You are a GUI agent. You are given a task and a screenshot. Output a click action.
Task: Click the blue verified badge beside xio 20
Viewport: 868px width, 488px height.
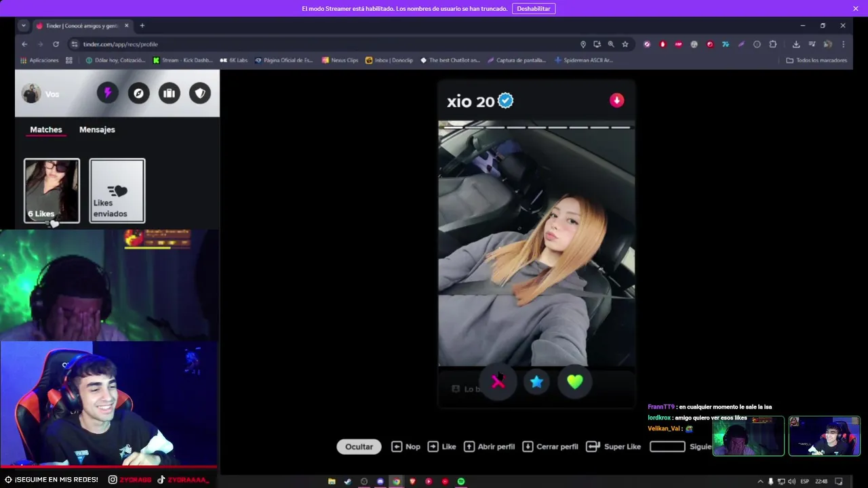pyautogui.click(x=506, y=101)
